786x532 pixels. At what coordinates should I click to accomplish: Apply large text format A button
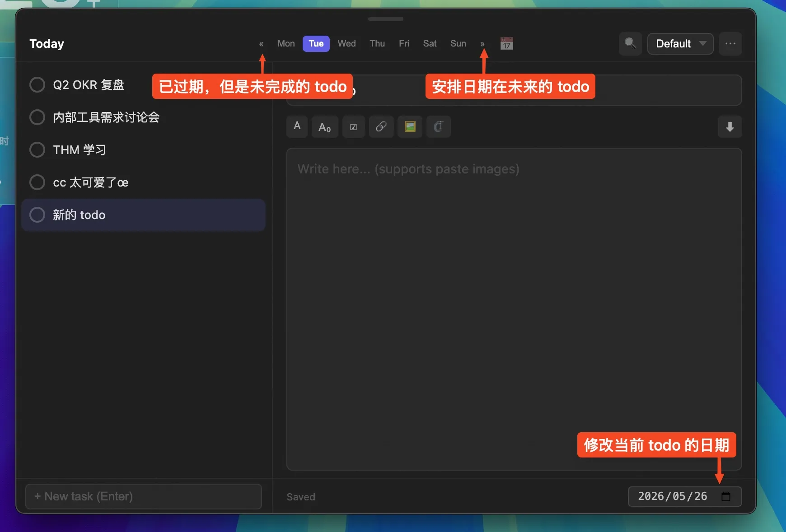click(x=297, y=126)
